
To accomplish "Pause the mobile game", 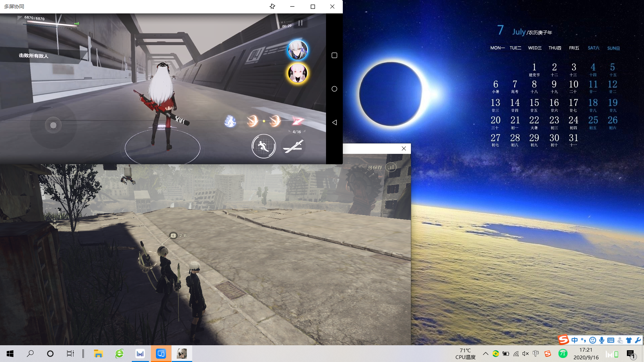I will (x=301, y=23).
